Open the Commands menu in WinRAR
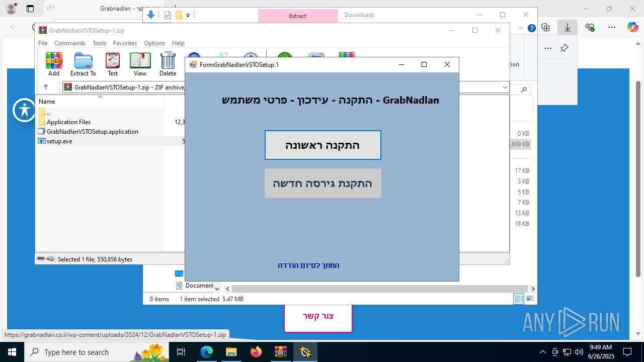 70,43
